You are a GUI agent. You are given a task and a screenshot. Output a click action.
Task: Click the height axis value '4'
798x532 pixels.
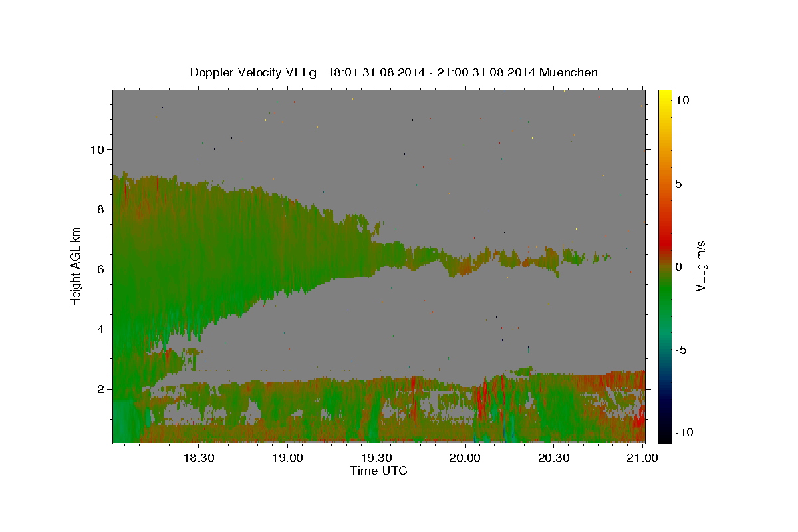(x=102, y=329)
